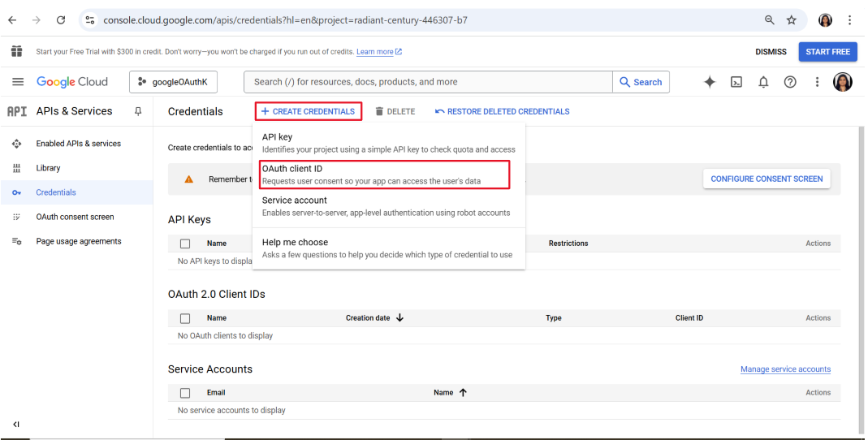Image resolution: width=868 pixels, height=440 pixels.
Task: Click the Restrictions column header
Action: [568, 244]
